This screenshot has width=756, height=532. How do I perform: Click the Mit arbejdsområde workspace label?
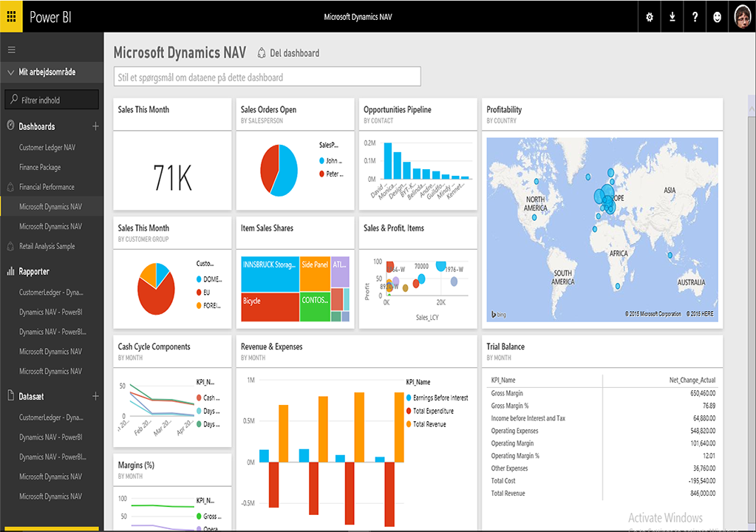click(47, 72)
